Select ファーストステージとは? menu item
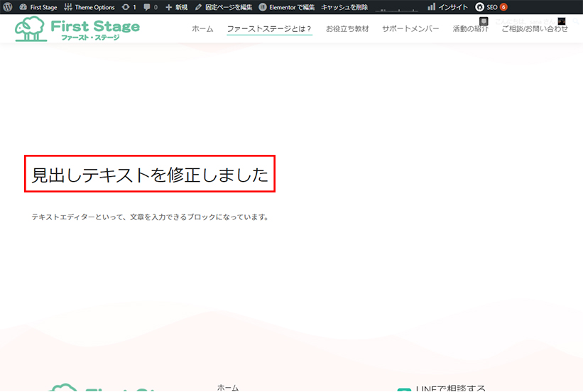 pyautogui.click(x=269, y=29)
